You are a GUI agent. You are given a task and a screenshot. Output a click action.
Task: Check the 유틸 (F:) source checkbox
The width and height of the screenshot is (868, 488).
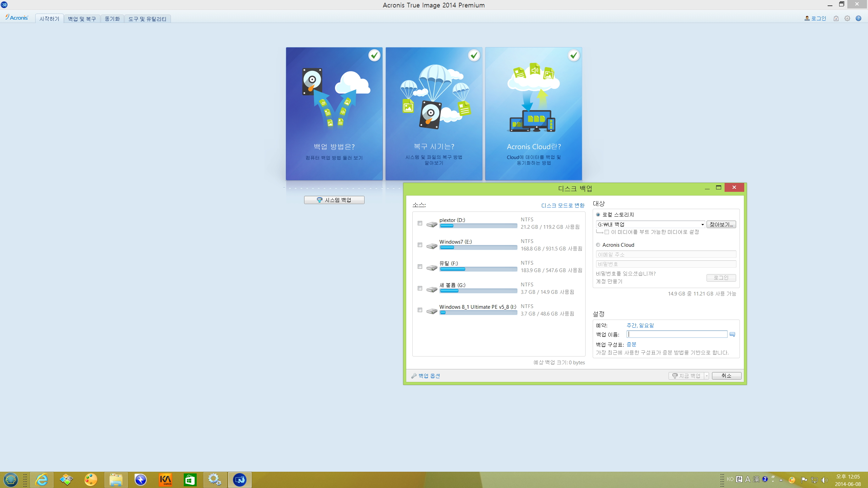(x=420, y=266)
